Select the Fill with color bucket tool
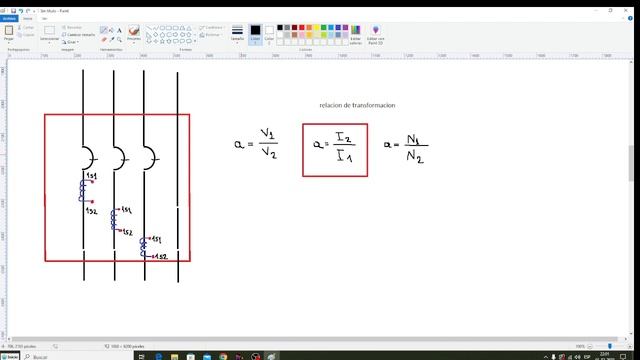This screenshot has width=640, height=360. click(111, 30)
